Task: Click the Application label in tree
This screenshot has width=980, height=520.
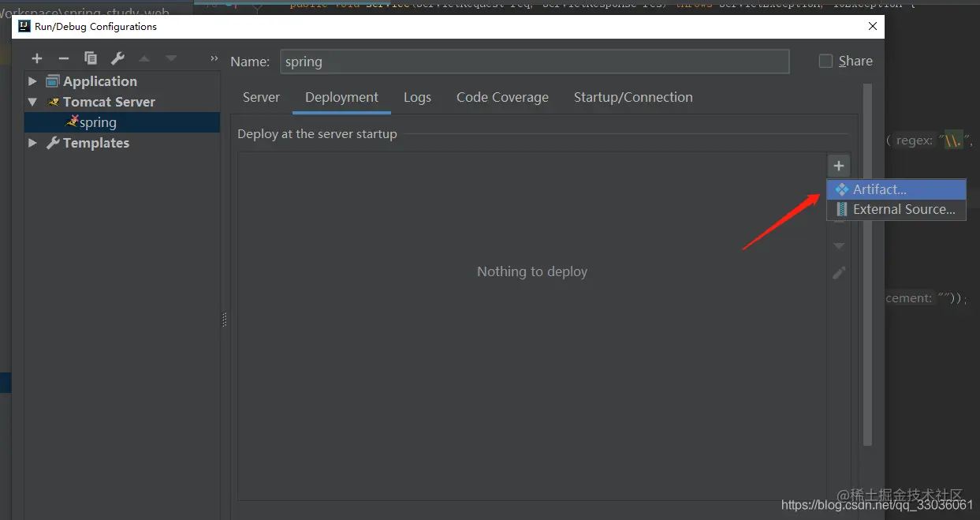Action: point(100,81)
